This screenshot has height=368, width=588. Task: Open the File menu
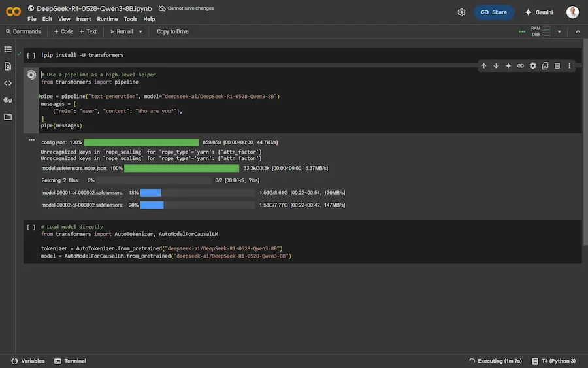tap(32, 19)
